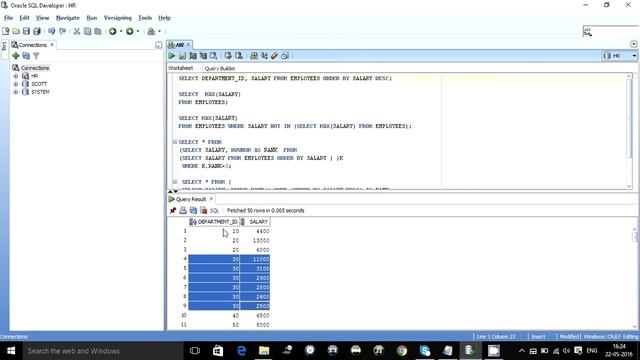This screenshot has height=360, width=640.
Task: Open Chrome from the taskbar
Action: click(x=402, y=351)
